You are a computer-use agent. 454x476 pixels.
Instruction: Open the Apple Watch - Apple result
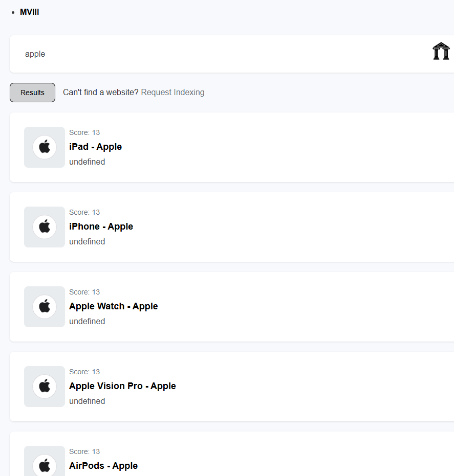113,306
